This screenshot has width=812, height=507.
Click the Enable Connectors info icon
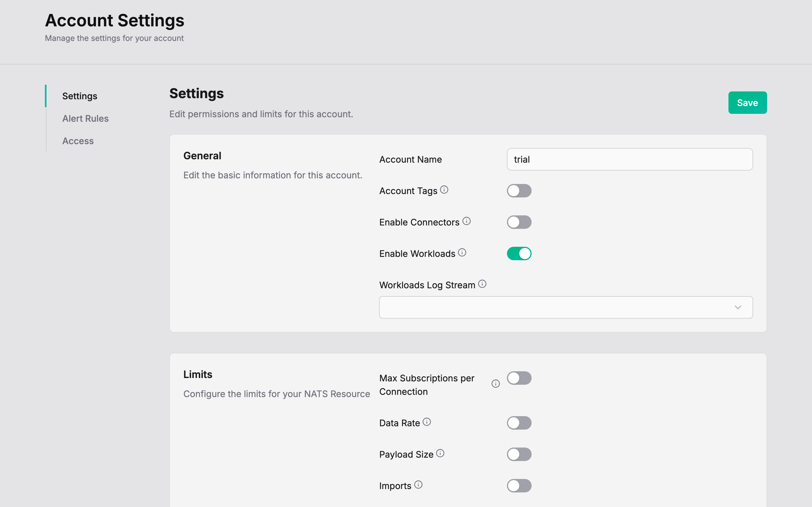pyautogui.click(x=466, y=221)
